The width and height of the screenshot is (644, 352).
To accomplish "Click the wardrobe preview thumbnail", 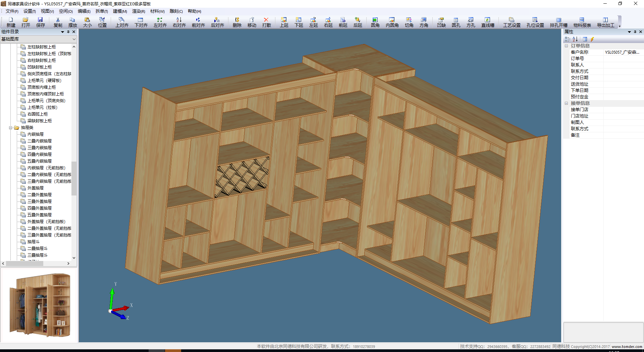I will [x=39, y=305].
